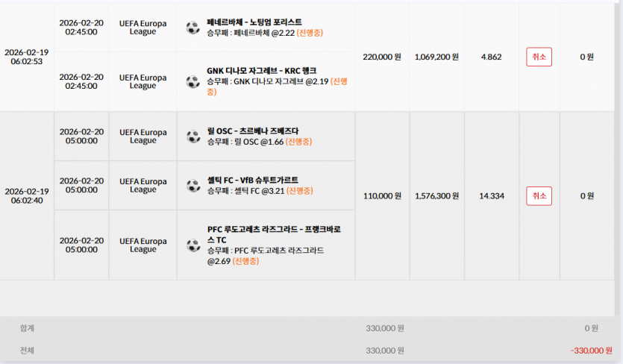
Task: Open the 페네르바체 - 노팅엄 포리스트 match title
Action: (254, 22)
